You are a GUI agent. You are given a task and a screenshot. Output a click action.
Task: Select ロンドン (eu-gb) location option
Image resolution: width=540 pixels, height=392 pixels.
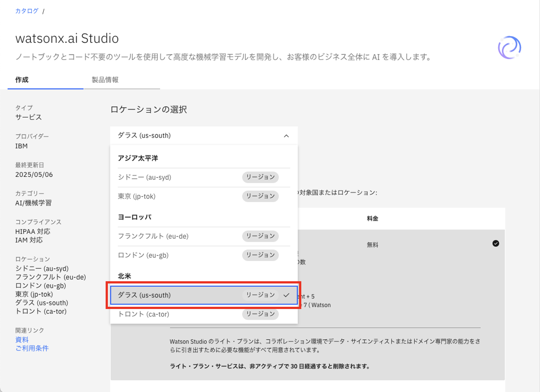coord(143,255)
